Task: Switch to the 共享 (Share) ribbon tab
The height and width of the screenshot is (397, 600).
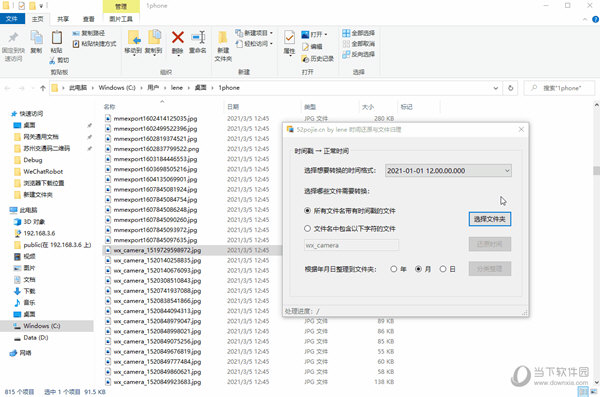Action: click(x=63, y=19)
